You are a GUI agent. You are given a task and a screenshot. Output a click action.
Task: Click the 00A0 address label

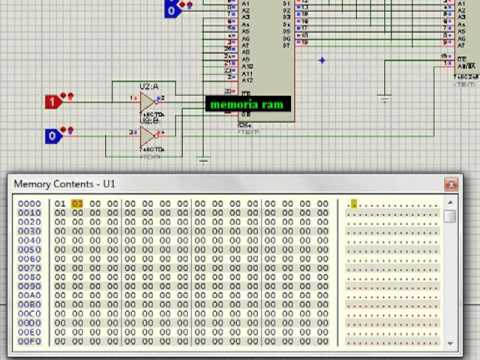click(x=29, y=295)
